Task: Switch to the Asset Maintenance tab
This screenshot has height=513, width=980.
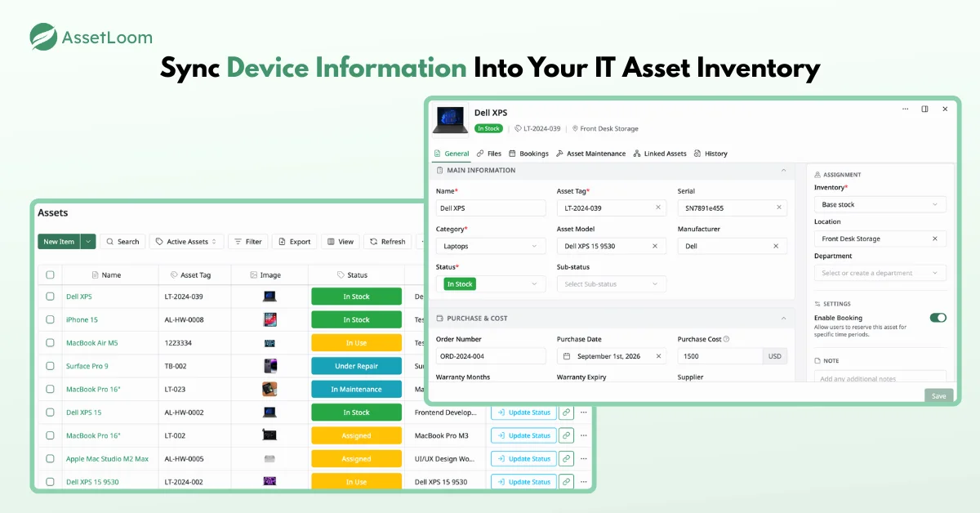Action: point(590,154)
